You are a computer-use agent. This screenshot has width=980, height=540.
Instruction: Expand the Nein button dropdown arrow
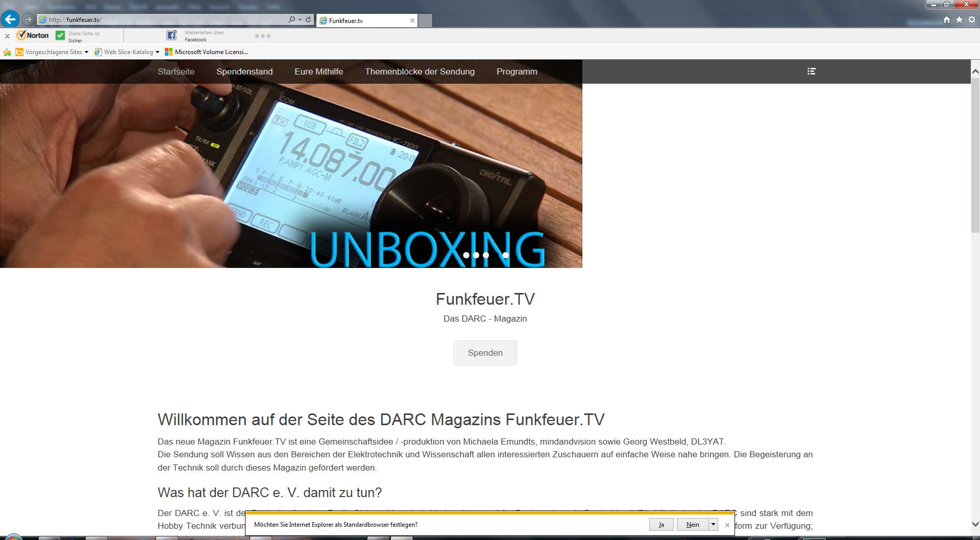coord(713,525)
